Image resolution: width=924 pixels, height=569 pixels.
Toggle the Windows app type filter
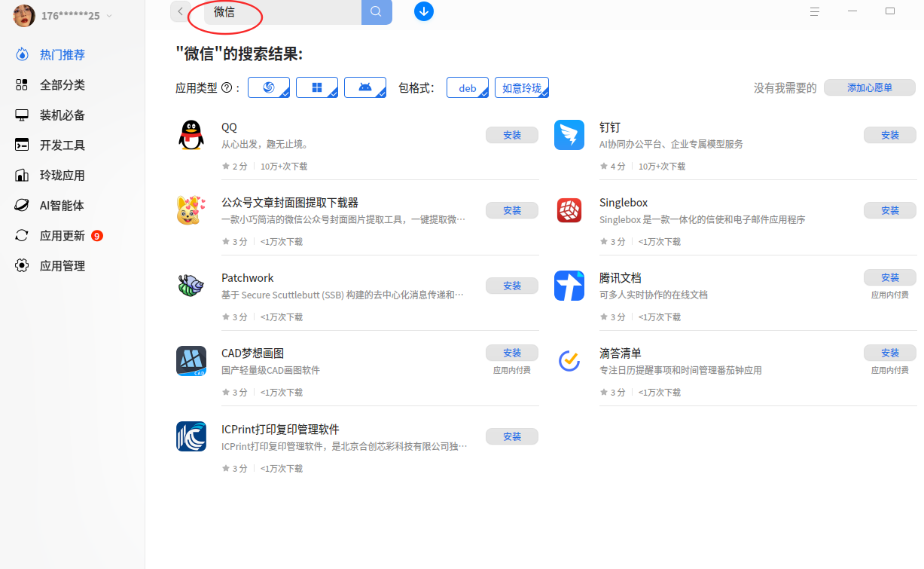(317, 87)
